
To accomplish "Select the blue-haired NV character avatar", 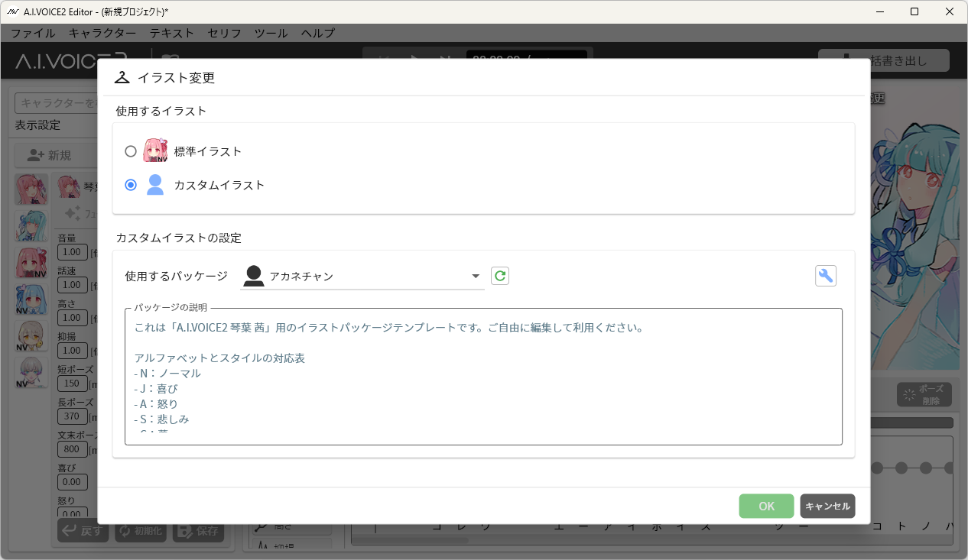I will pos(31,299).
